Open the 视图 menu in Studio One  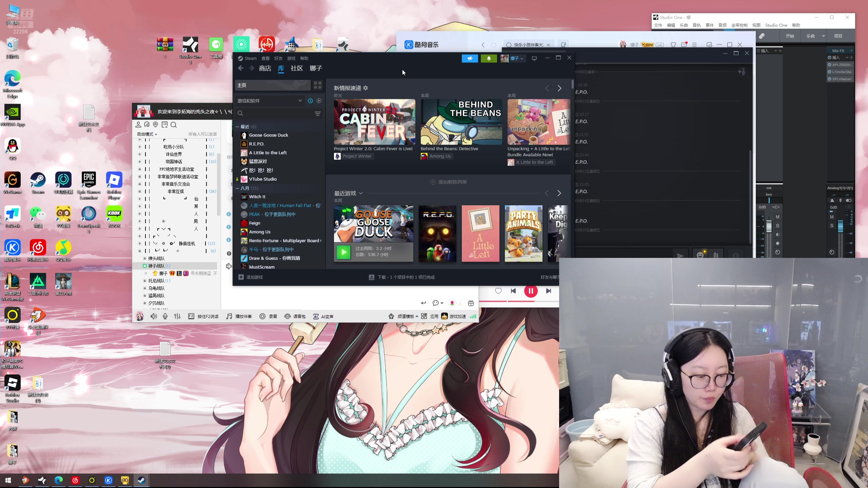click(756, 25)
